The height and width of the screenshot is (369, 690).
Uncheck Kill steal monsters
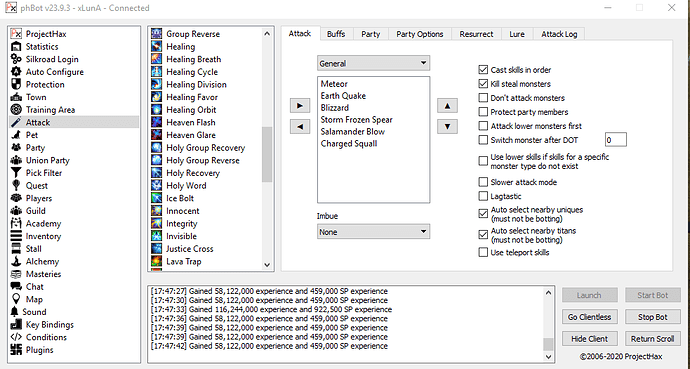coord(483,84)
